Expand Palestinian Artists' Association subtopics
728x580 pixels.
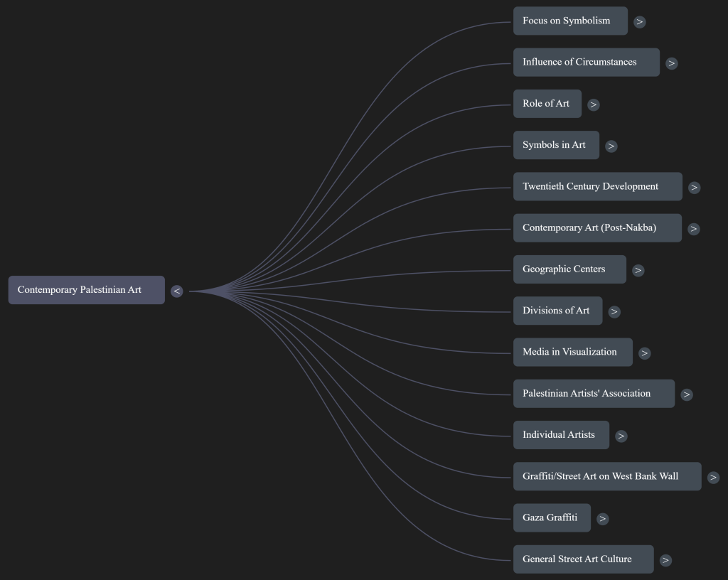click(x=686, y=394)
